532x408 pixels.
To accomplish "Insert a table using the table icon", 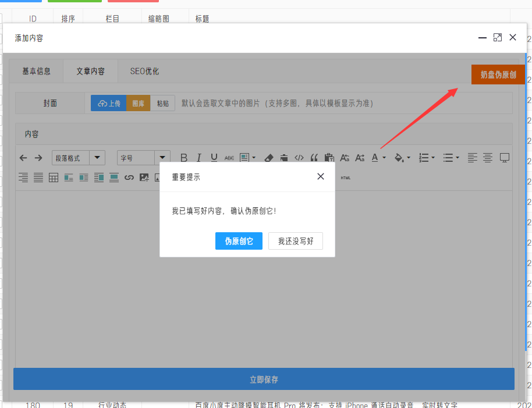I will pos(54,178).
